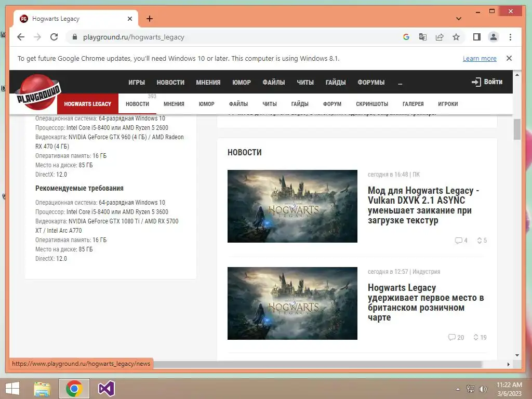This screenshot has height=399, width=532.
Task: Open the ИГРОКИ tab
Action: [447, 104]
